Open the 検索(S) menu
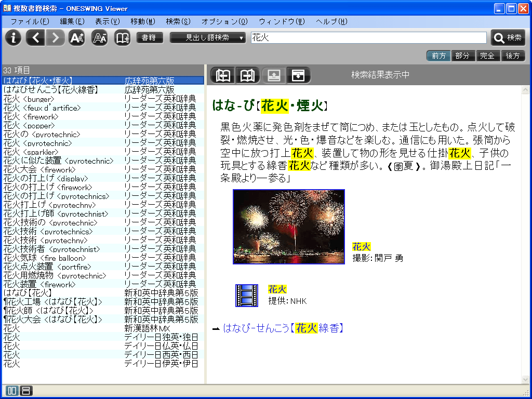This screenshot has width=532, height=399. point(178,22)
